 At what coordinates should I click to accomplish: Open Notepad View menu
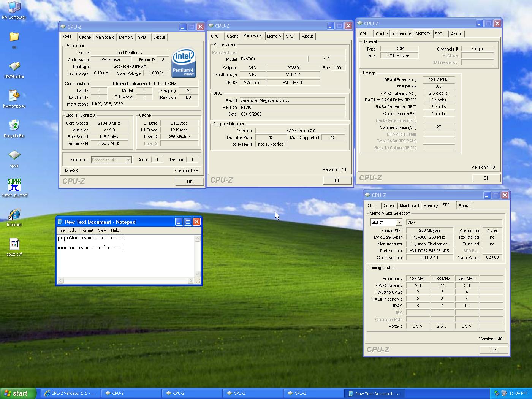tap(102, 230)
